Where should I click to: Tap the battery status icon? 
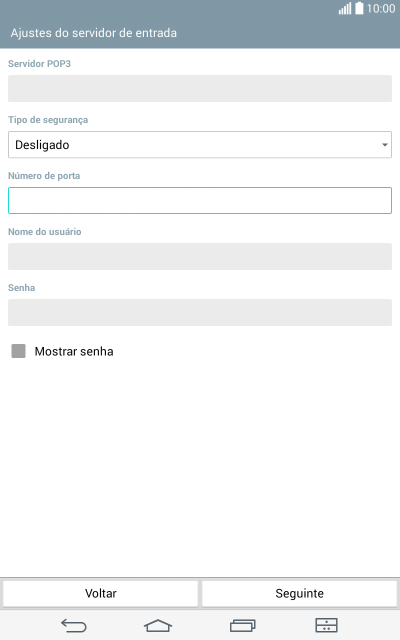(x=359, y=9)
